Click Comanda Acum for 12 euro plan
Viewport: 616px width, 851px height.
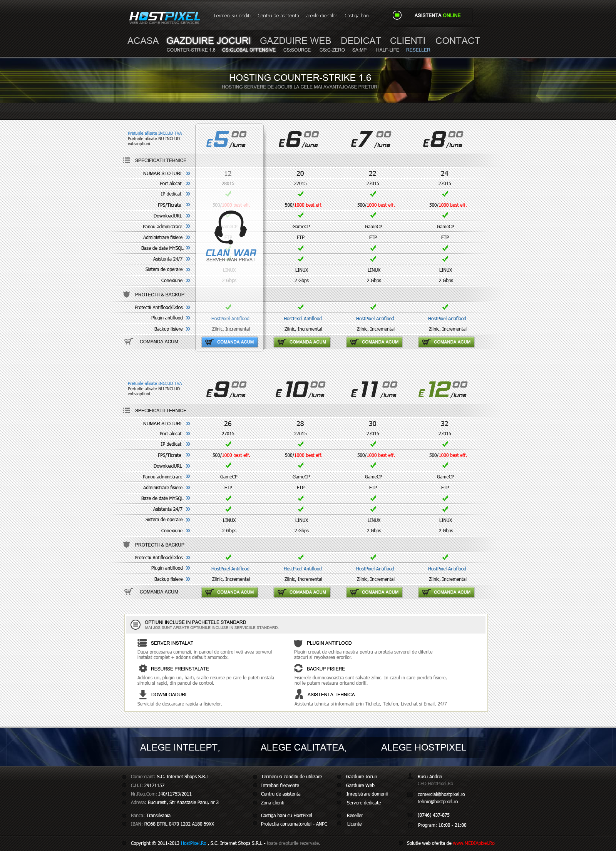446,592
